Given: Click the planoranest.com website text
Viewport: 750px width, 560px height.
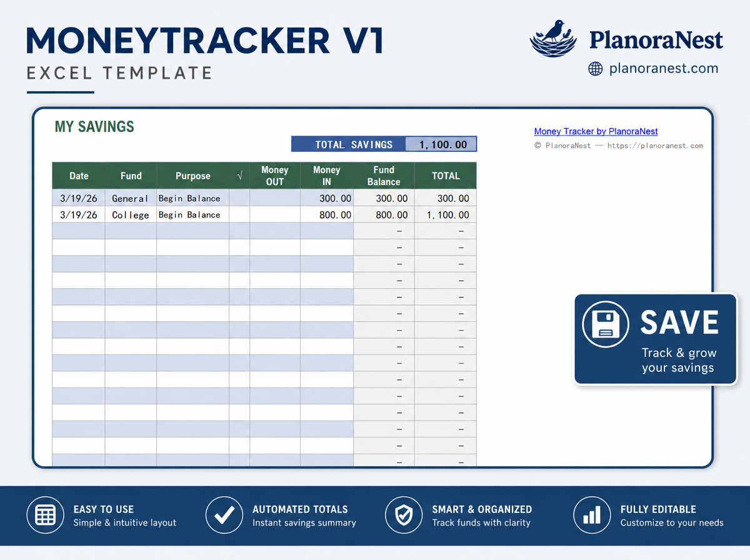Looking at the screenshot, I should pyautogui.click(x=664, y=69).
